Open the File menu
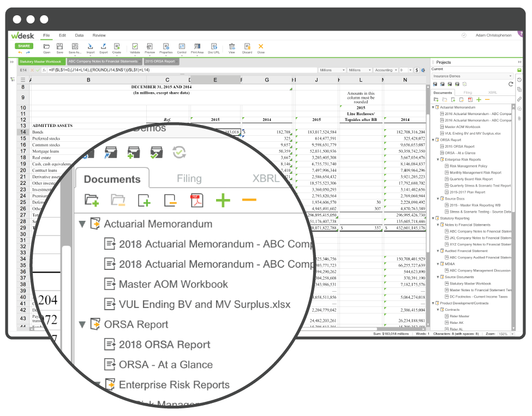 tap(46, 35)
